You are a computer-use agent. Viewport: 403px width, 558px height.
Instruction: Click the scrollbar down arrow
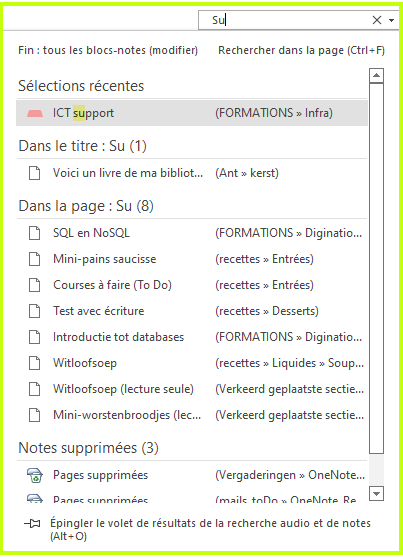pos(376,493)
